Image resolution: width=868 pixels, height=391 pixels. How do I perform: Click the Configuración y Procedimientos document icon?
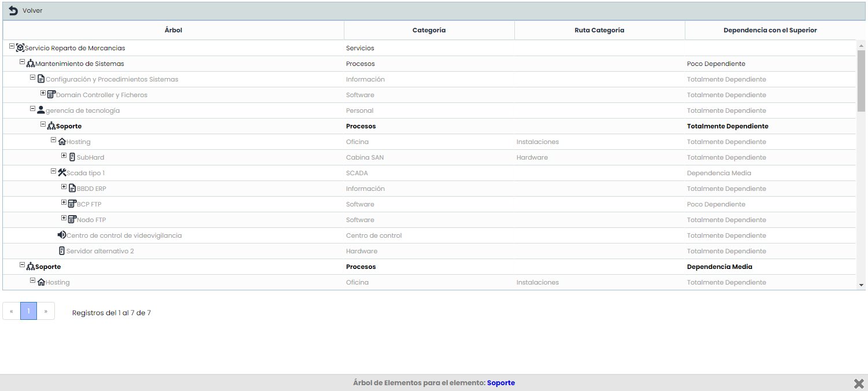click(x=41, y=79)
